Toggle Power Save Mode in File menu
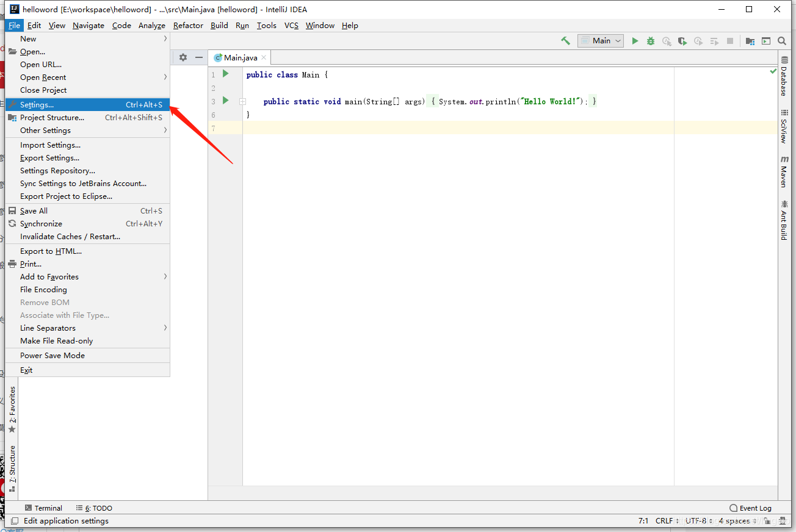796x532 pixels. (87, 355)
